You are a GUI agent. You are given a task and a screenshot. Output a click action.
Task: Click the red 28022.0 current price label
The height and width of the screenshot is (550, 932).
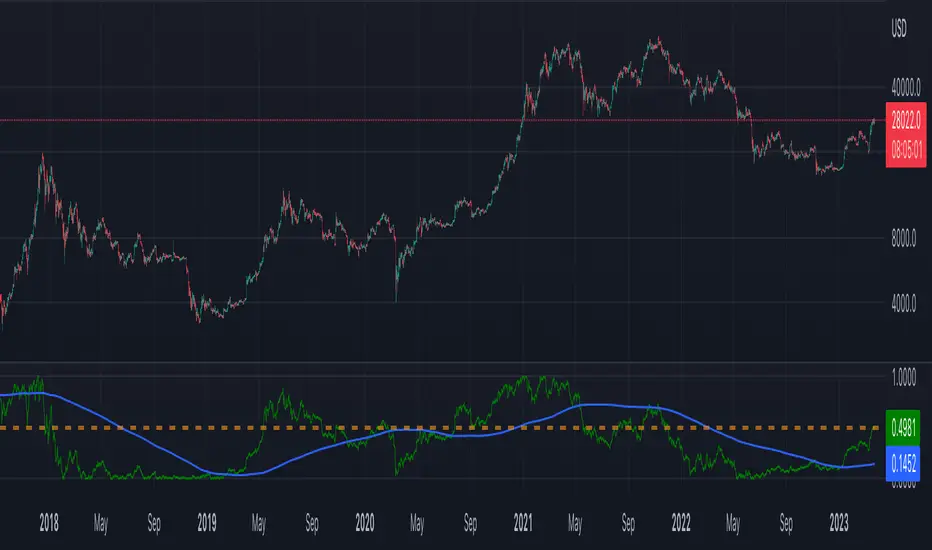905,120
